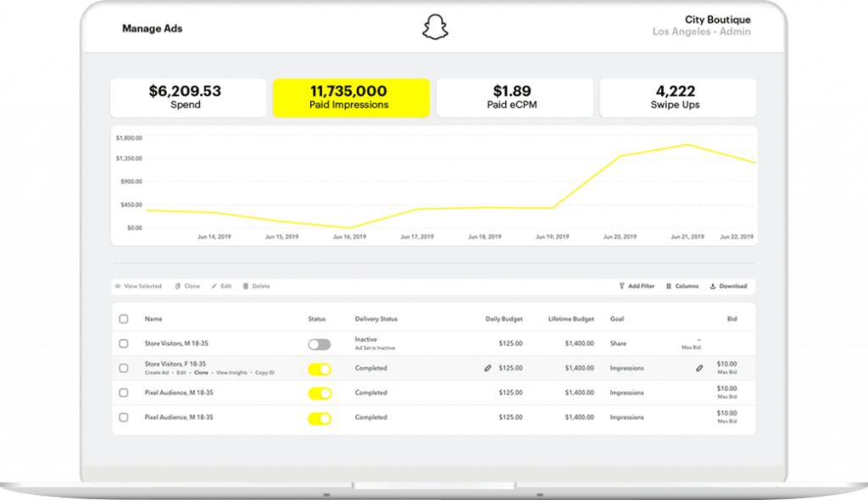Switch to the Spend metric card
The image size is (868, 500).
tap(188, 97)
